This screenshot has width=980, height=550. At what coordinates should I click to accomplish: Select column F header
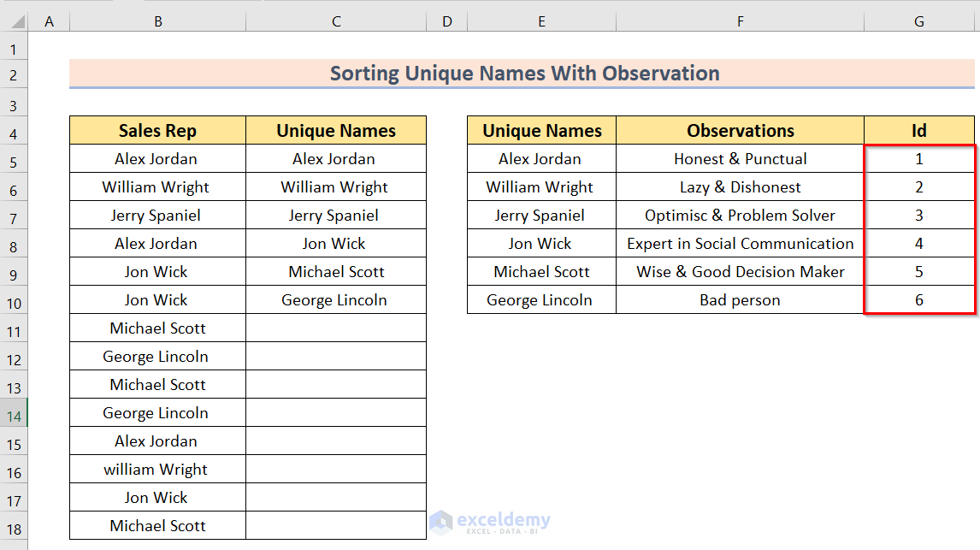point(741,21)
